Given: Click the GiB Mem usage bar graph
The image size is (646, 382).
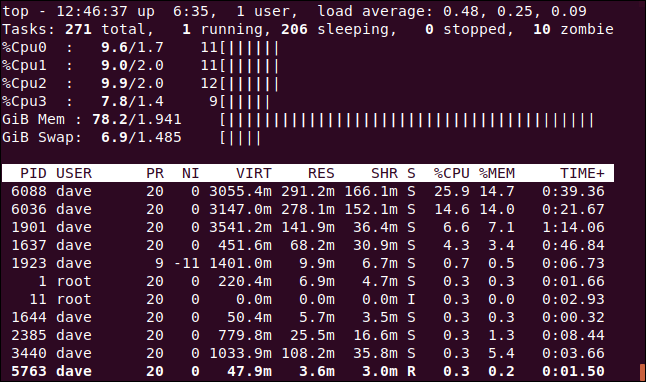Looking at the screenshot, I should [x=407, y=120].
